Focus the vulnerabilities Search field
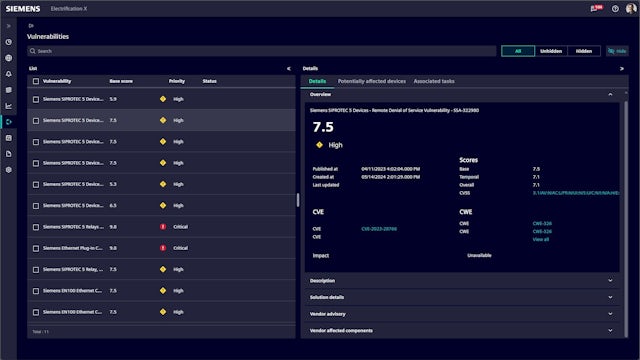This screenshot has height=360, width=640. pos(262,51)
